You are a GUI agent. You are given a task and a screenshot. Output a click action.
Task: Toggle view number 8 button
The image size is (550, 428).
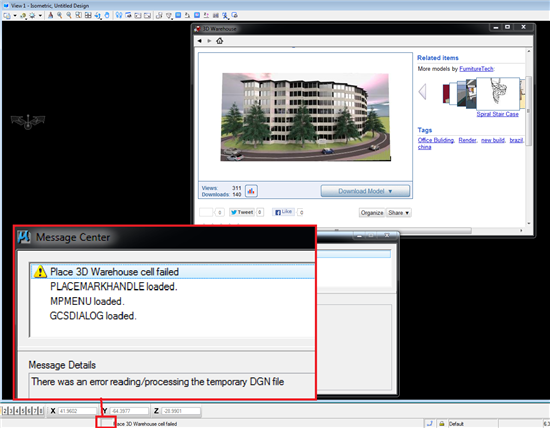pos(41,411)
